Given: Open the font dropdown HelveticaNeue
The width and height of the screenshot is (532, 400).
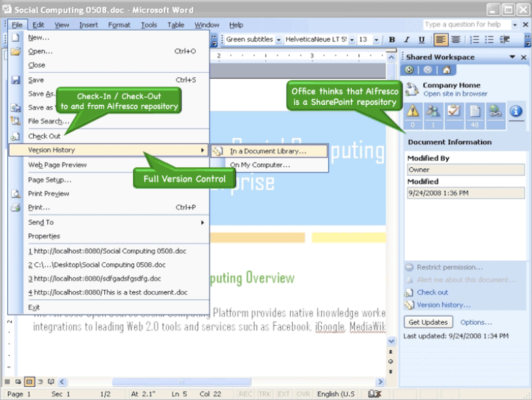Looking at the screenshot, I should click(x=352, y=40).
